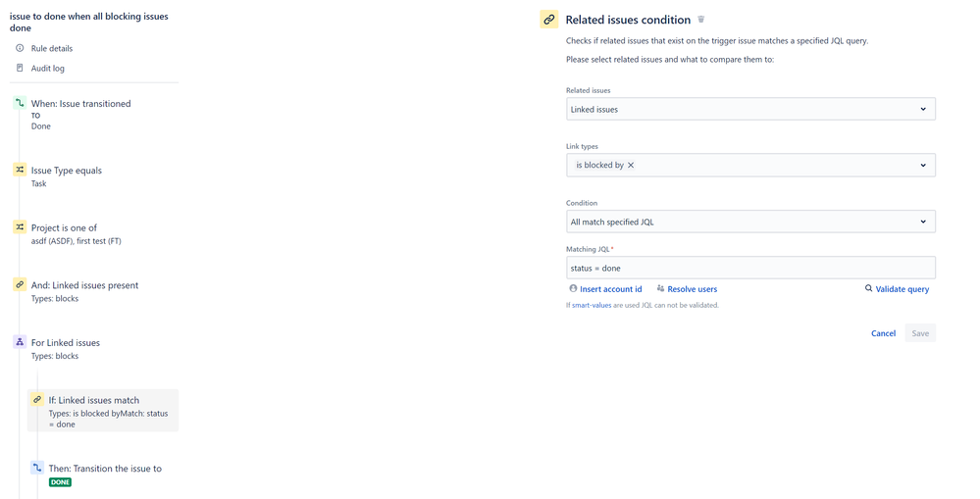Click the Insert account id link

point(610,289)
